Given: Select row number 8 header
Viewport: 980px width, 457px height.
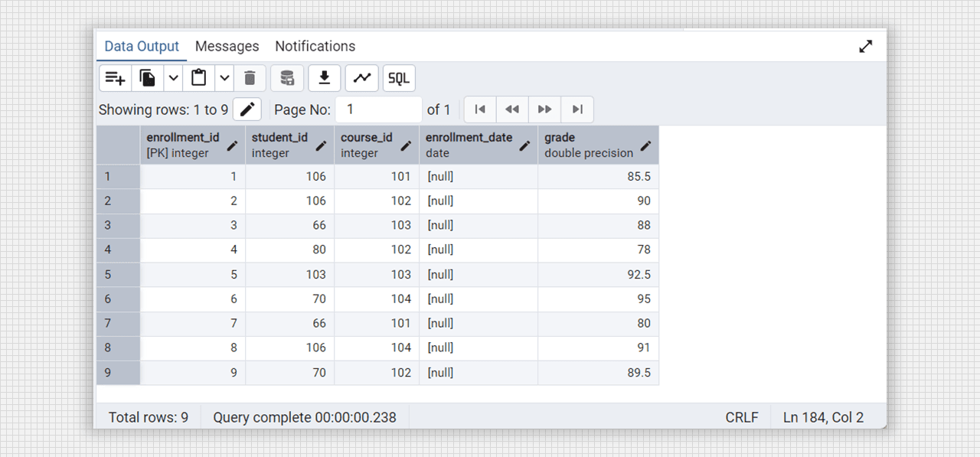Looking at the screenshot, I should tap(119, 348).
